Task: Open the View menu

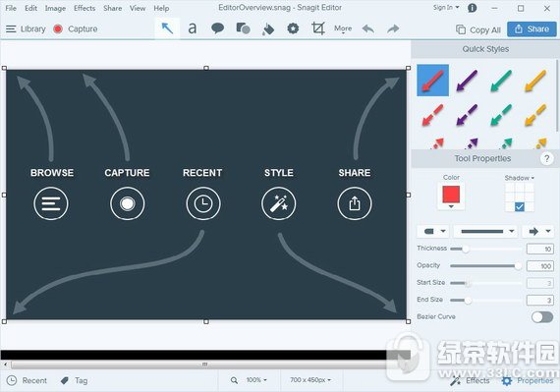Action: pyautogui.click(x=138, y=8)
